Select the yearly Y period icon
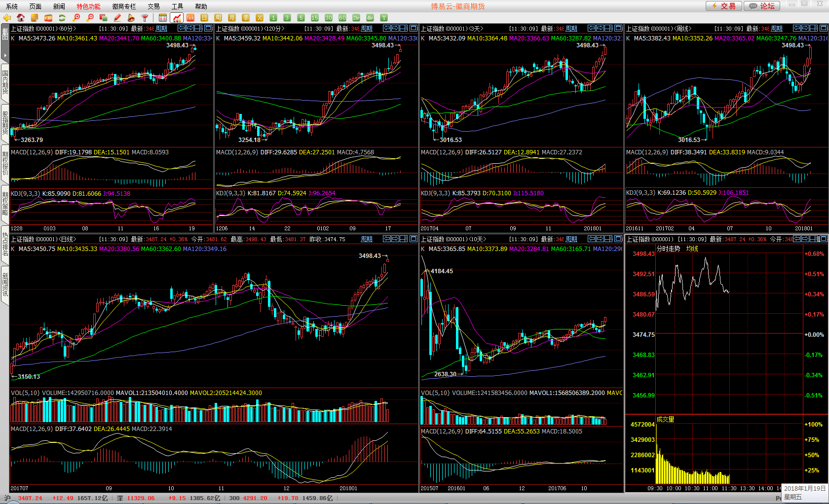Screen dimensions: 829x504 coord(384,18)
